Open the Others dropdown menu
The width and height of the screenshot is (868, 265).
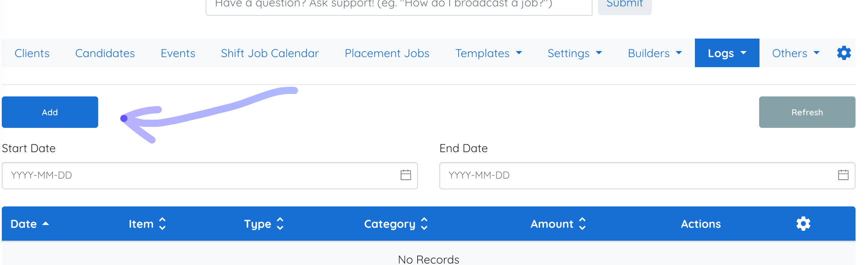[796, 53]
